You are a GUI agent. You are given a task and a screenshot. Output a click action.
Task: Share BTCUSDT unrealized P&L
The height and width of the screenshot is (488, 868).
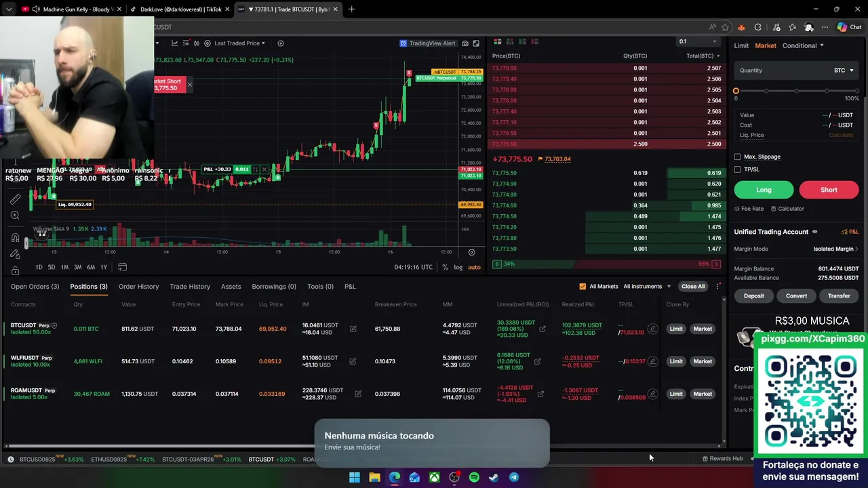[542, 329]
